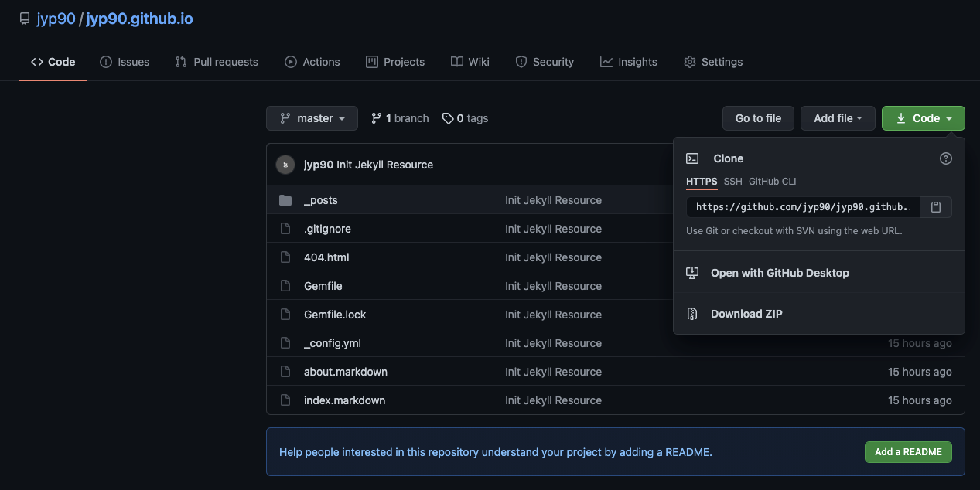Click 15 hours ago in index.markdown row
This screenshot has width=980, height=490.
(920, 400)
